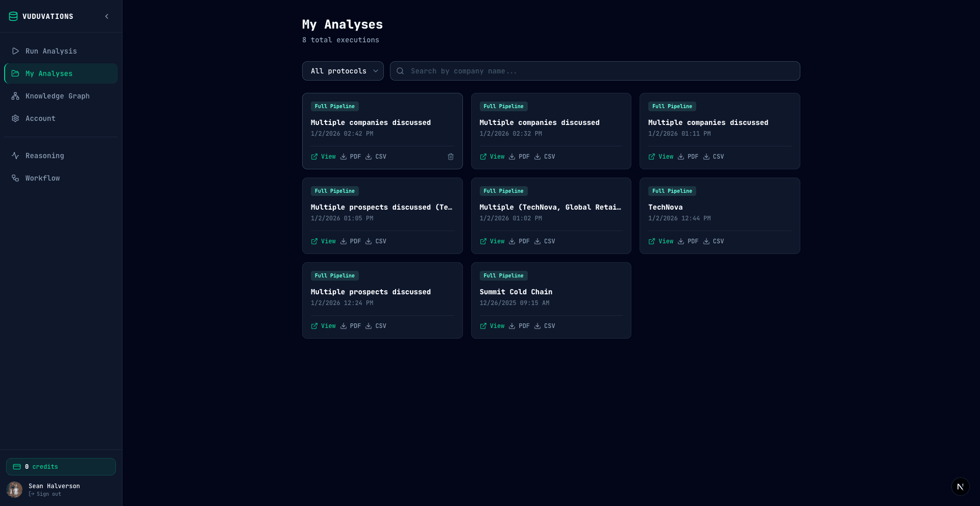Select My Analyses in sidebar
The width and height of the screenshot is (980, 506).
coord(61,73)
